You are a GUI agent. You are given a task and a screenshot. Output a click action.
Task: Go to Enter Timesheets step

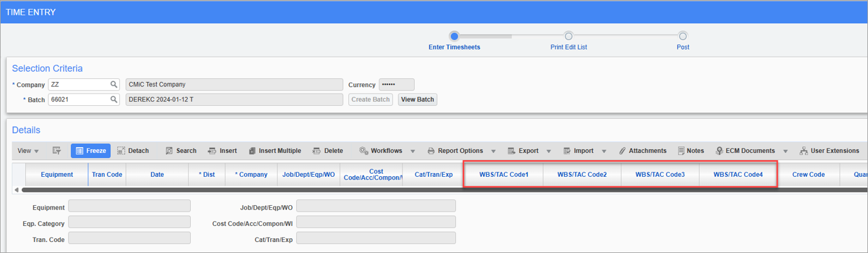(454, 47)
